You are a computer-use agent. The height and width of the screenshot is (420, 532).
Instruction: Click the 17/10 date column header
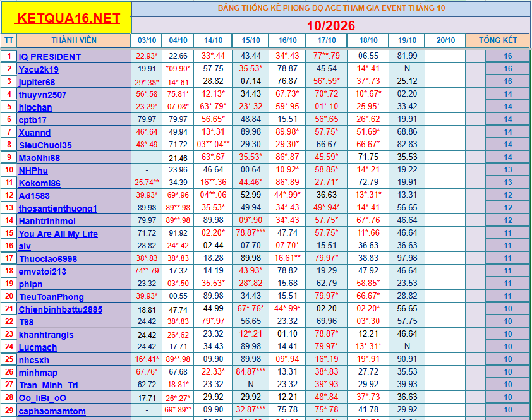point(326,40)
